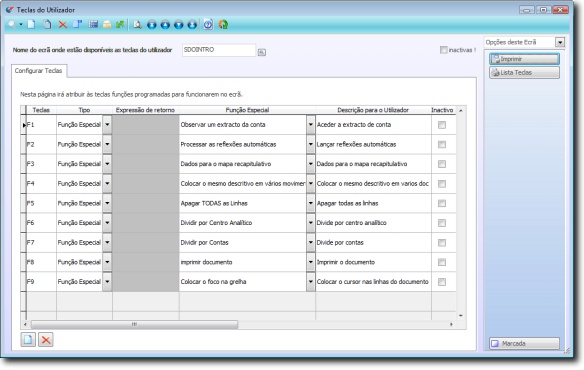This screenshot has width=584, height=370.
Task: Click the SDOINTRO screen name field
Action: click(x=219, y=50)
